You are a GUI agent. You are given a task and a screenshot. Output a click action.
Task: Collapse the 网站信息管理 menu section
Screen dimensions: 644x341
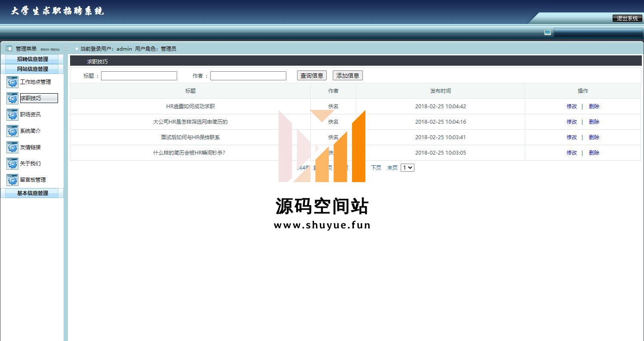[x=32, y=69]
